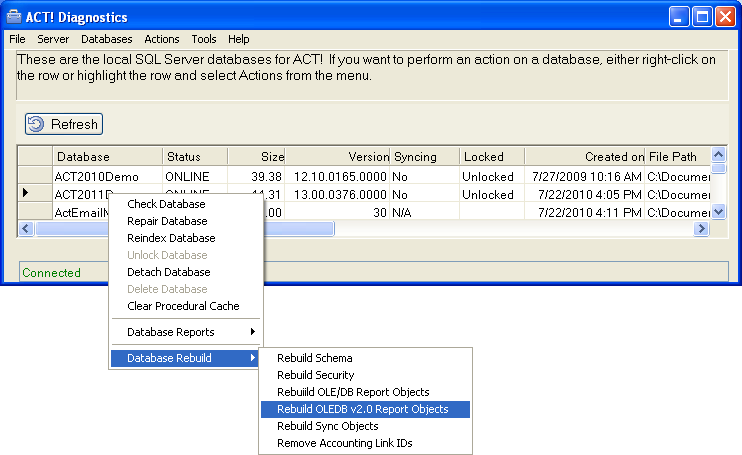Choose Check Database from context menu
The width and height of the screenshot is (742, 455).
point(186,204)
